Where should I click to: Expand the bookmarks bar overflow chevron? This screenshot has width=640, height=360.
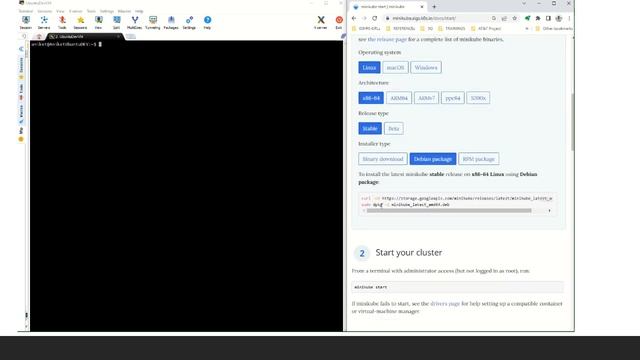click(x=527, y=29)
